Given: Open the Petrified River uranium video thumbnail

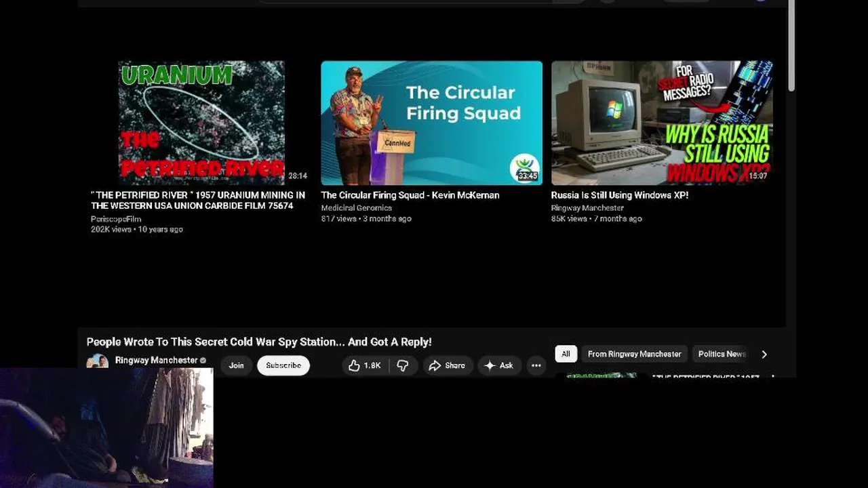Looking at the screenshot, I should point(201,123).
